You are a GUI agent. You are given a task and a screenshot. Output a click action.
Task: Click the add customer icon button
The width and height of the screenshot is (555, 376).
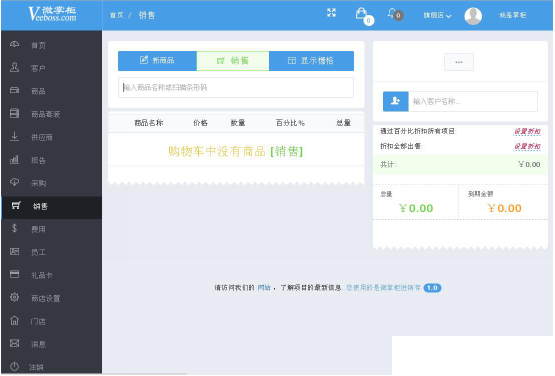click(x=396, y=101)
